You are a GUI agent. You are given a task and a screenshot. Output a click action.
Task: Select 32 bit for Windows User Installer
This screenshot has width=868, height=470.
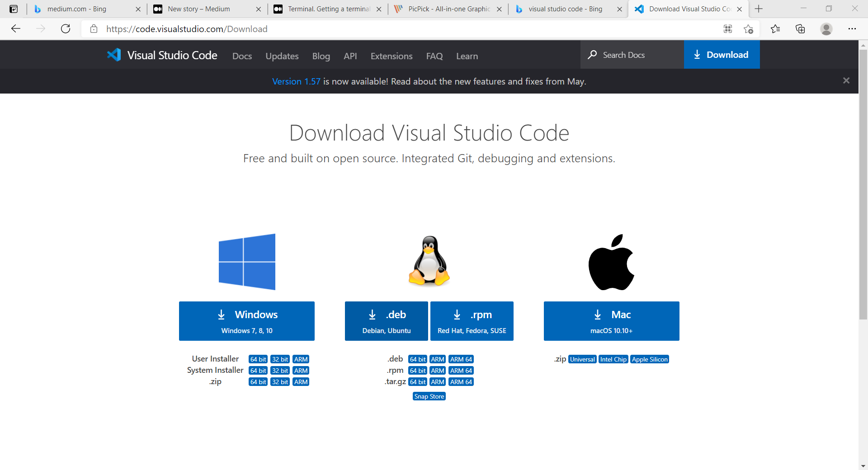(280, 359)
